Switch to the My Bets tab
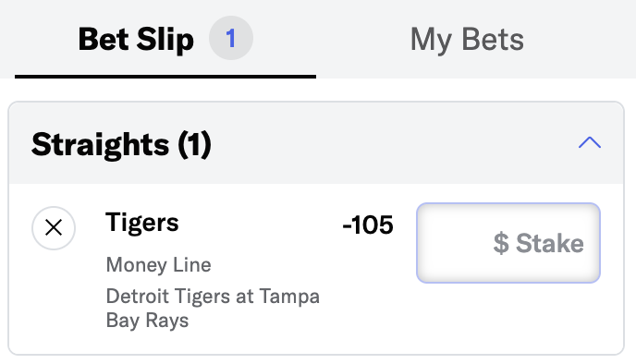The width and height of the screenshot is (636, 364). click(467, 40)
